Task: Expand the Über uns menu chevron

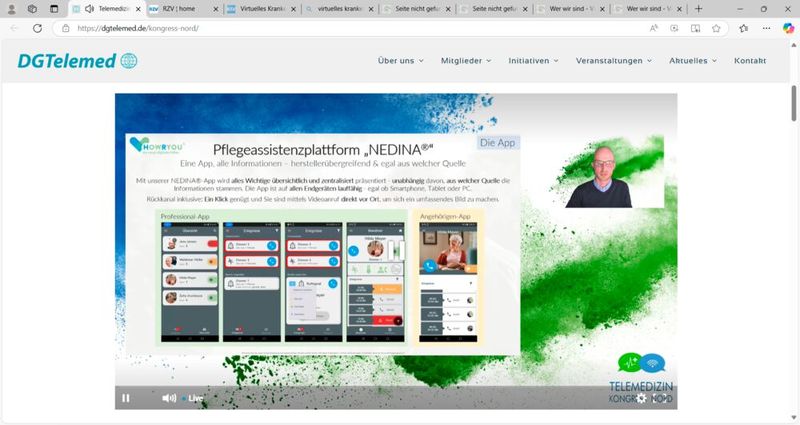Action: [421, 61]
